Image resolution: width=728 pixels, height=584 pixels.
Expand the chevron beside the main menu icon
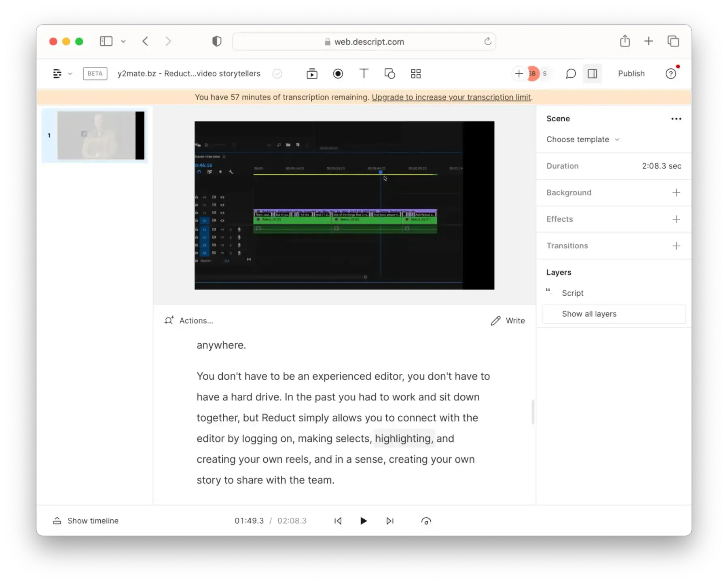point(70,74)
